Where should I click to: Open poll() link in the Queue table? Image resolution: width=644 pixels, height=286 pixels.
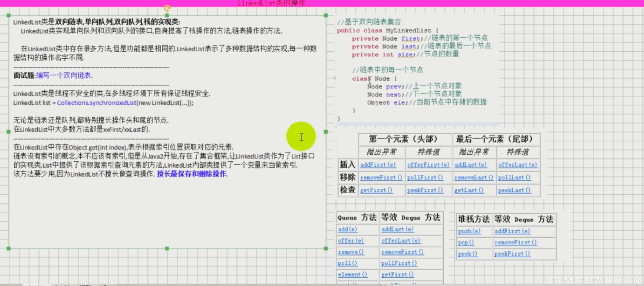click(348, 263)
